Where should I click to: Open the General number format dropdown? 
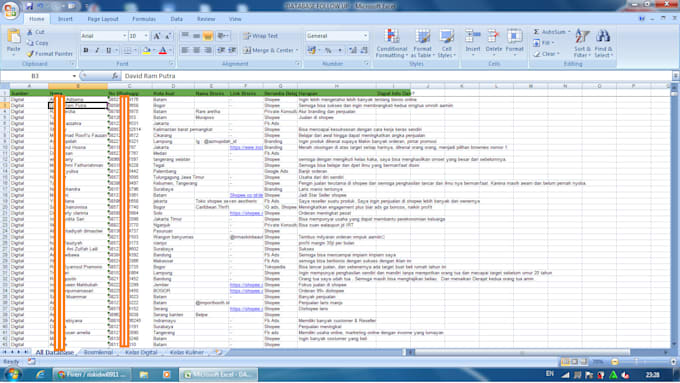[x=365, y=36]
